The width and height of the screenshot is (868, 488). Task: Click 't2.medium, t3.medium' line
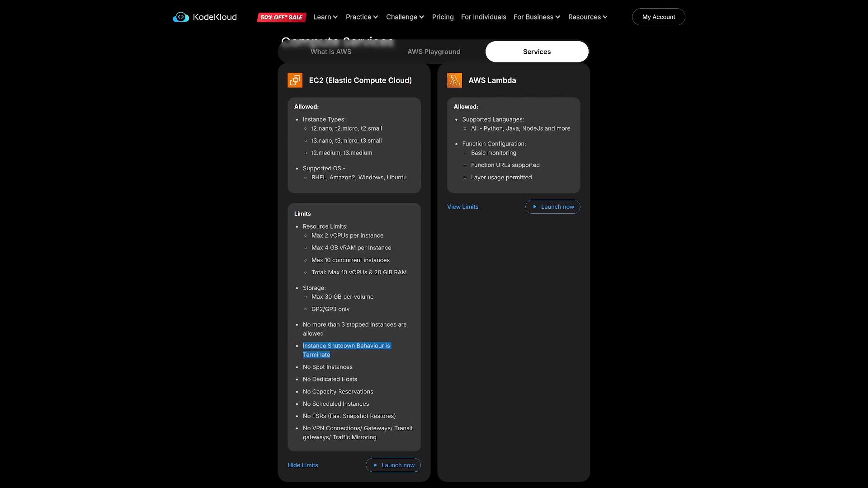coord(342,153)
